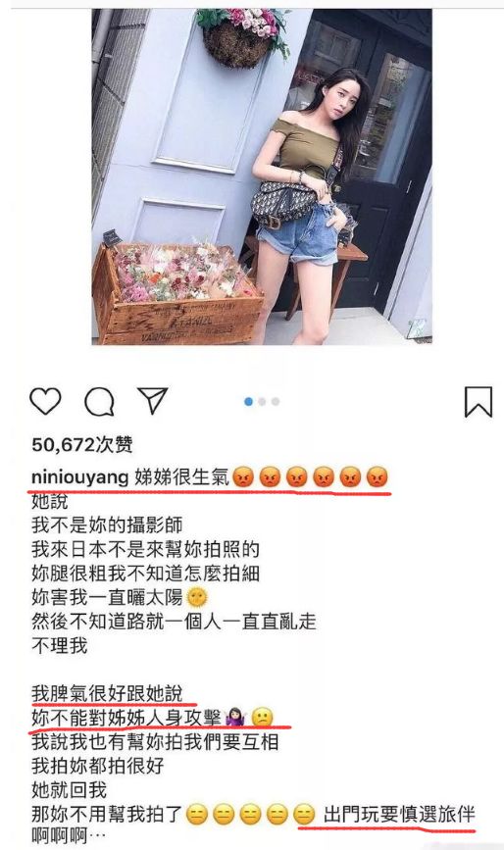View the 50,672 likes list
Viewport: 504px width, 850px height.
[81, 444]
